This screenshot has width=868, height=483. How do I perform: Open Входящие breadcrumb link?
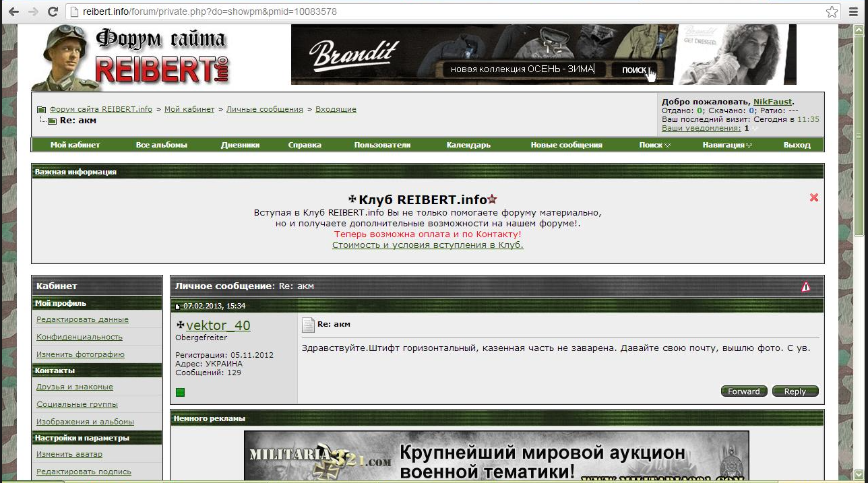336,109
